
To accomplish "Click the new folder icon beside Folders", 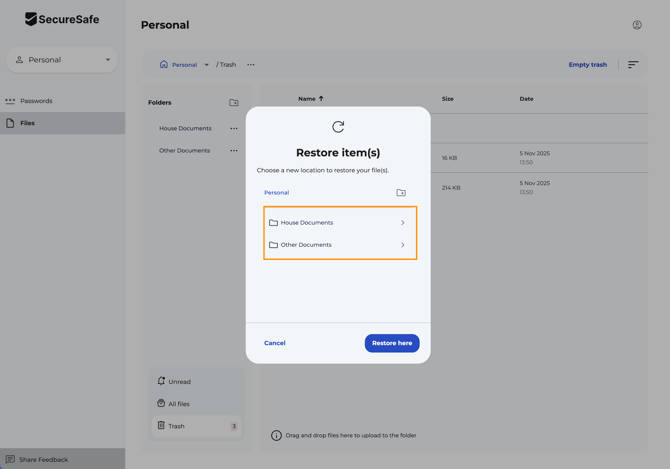I will [234, 103].
